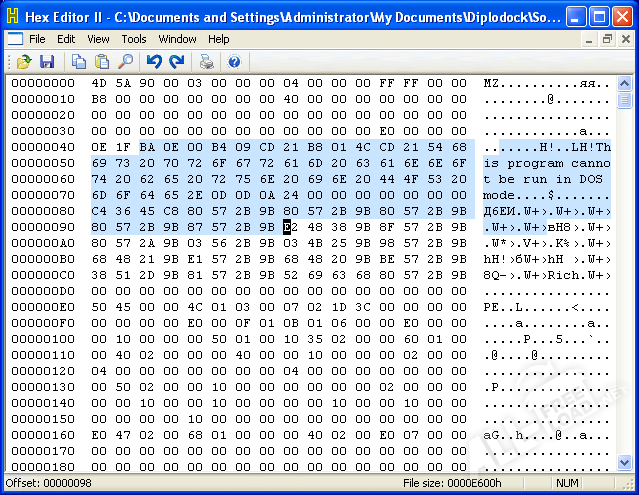Click the vertical scrollbar up arrow
This screenshot has height=495, width=639.
point(624,83)
